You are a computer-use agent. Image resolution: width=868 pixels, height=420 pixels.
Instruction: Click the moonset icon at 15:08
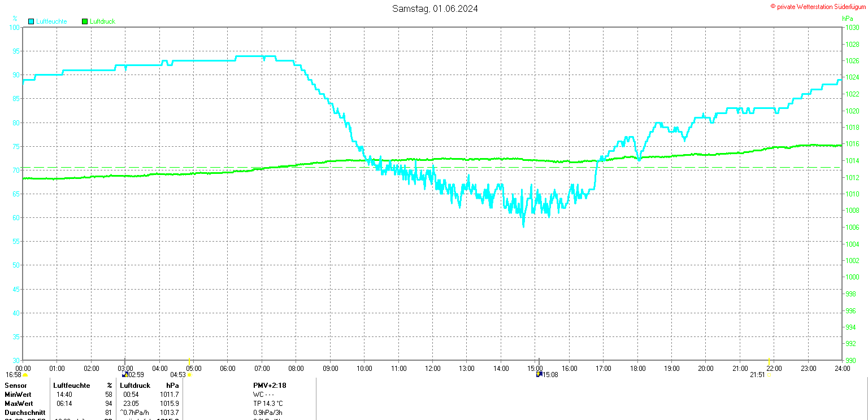click(539, 374)
